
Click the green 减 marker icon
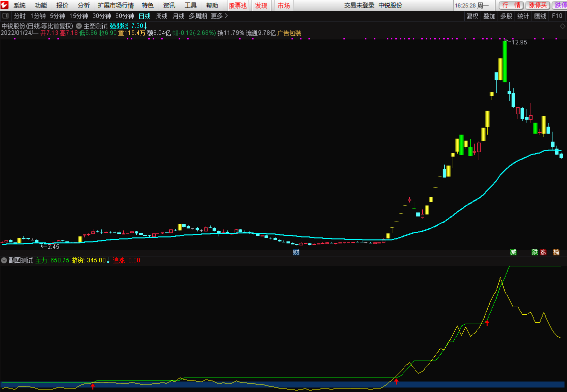(x=513, y=252)
